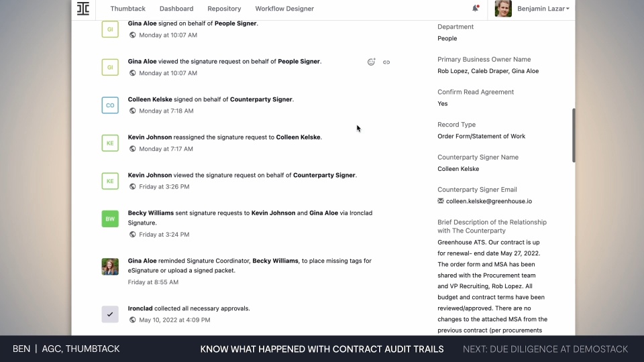The height and width of the screenshot is (362, 644).
Task: Click the Monday at 7:18 AM timestamp
Action: tap(166, 111)
